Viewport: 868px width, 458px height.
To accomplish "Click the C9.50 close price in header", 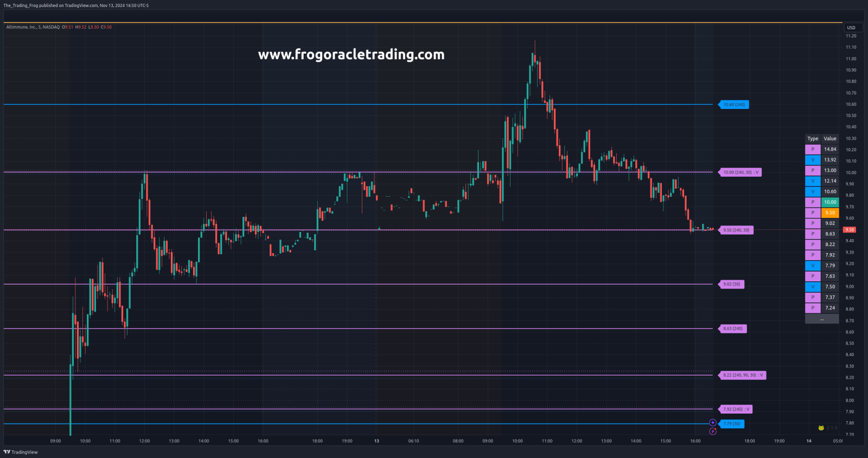I will pos(106,27).
